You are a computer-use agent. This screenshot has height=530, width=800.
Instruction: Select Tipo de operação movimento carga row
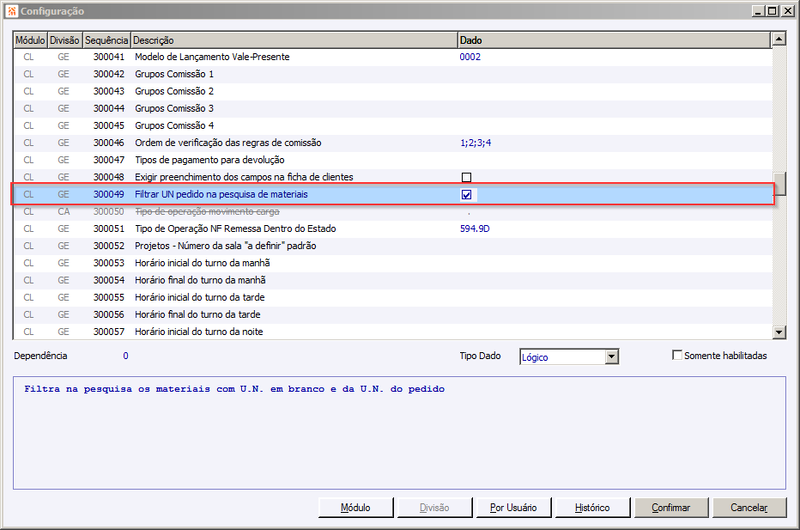coord(392,211)
